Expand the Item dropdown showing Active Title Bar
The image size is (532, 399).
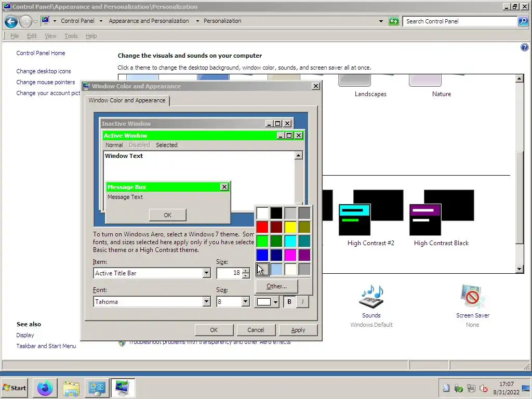pyautogui.click(x=206, y=273)
